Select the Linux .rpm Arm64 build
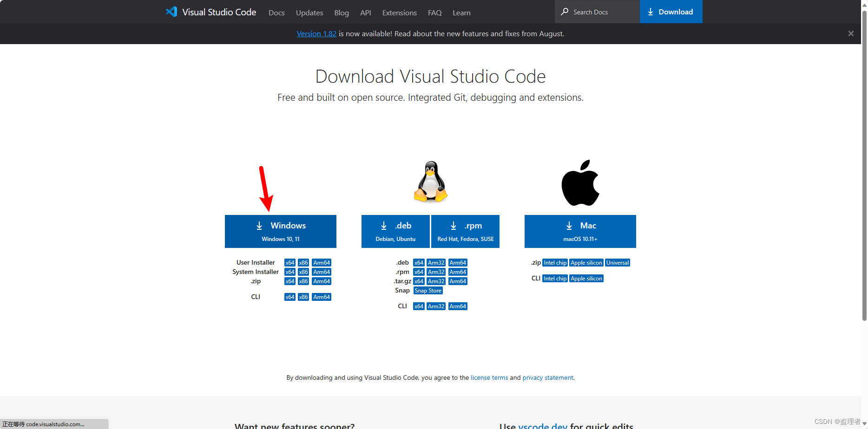This screenshot has height=429, width=868. (x=458, y=272)
